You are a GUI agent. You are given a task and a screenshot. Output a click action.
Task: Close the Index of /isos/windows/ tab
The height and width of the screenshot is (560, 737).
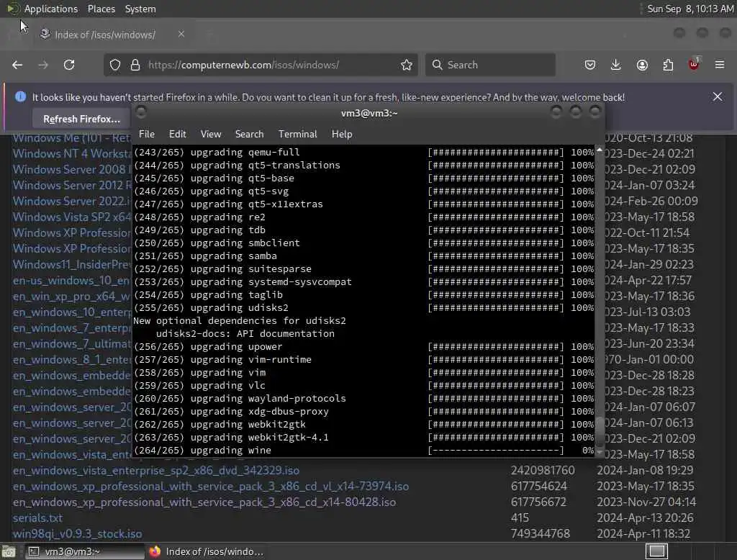[x=181, y=34]
